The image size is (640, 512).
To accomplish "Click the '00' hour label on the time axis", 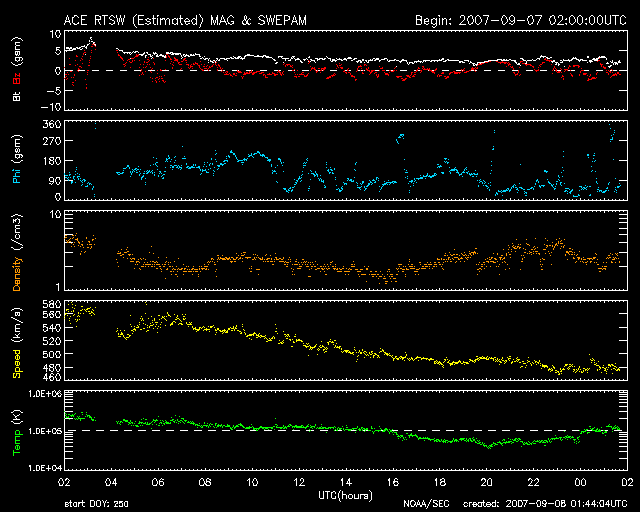I will click(x=580, y=482).
